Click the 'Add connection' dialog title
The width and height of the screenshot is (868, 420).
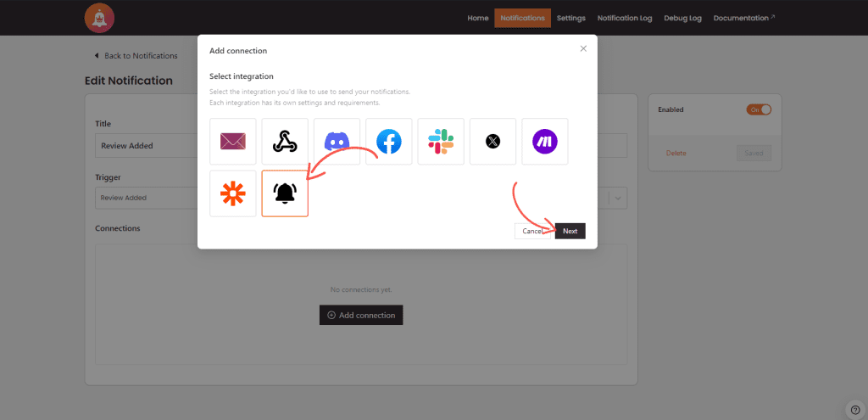(x=238, y=51)
